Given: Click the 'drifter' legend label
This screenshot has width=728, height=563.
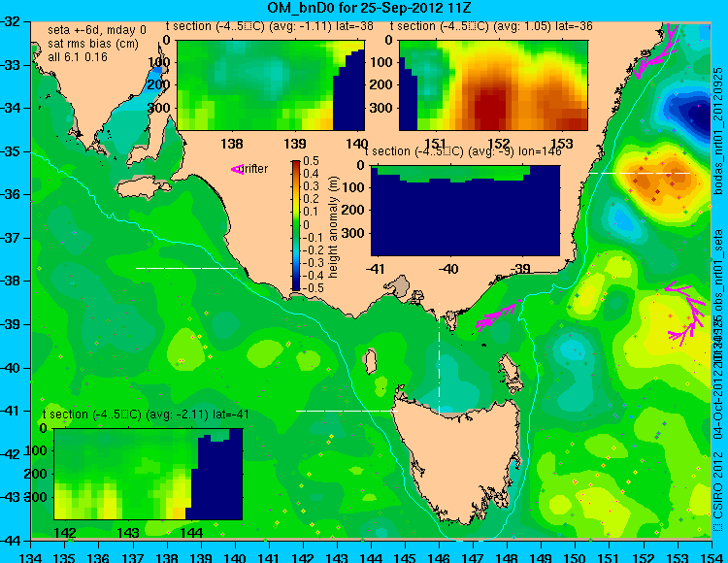Looking at the screenshot, I should point(255,169).
